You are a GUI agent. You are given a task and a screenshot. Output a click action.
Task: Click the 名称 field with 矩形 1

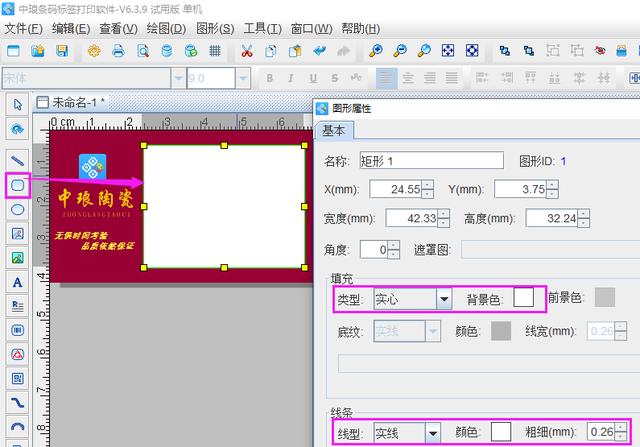pyautogui.click(x=431, y=160)
